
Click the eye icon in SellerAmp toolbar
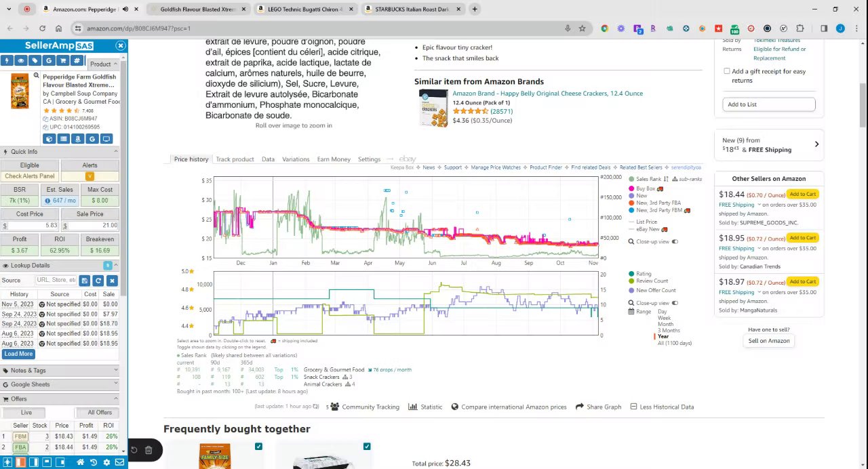21,60
